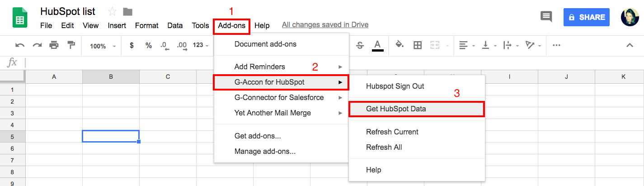Expand G-Connector for Salesforce submenu
Screen dimensions: 644x186
(x=282, y=97)
